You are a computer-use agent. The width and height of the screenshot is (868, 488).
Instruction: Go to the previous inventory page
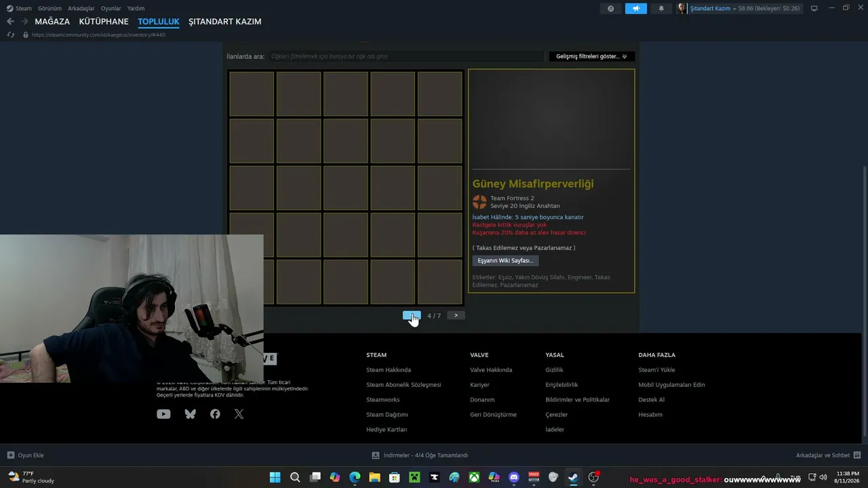[x=412, y=315]
